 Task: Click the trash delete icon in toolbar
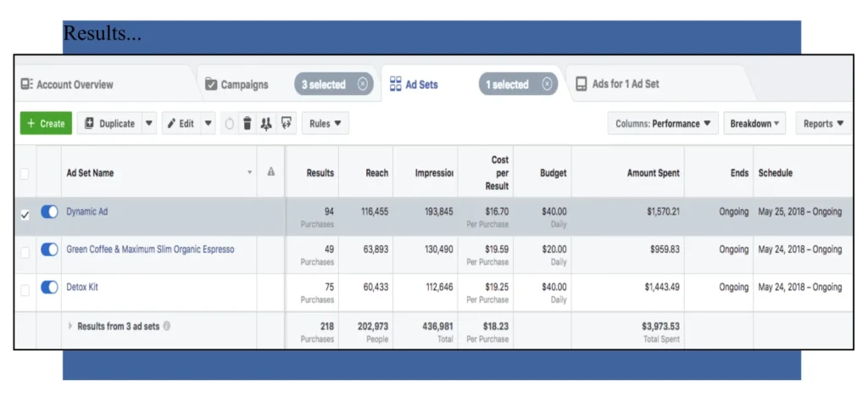[247, 124]
